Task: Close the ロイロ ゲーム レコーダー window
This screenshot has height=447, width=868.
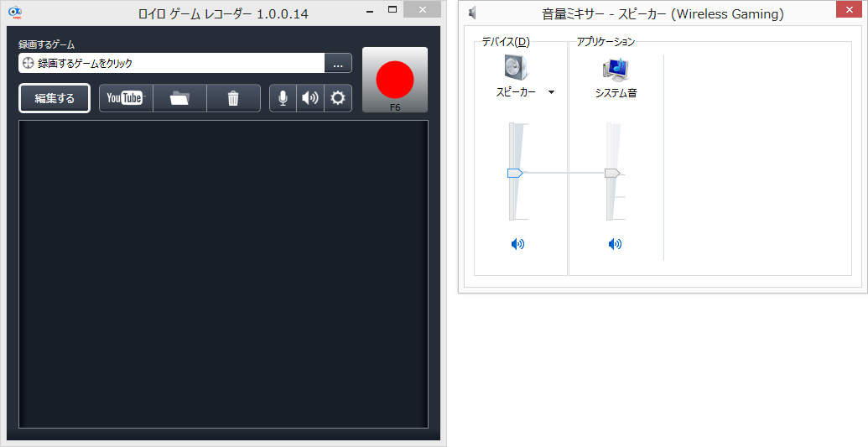Action: (423, 9)
